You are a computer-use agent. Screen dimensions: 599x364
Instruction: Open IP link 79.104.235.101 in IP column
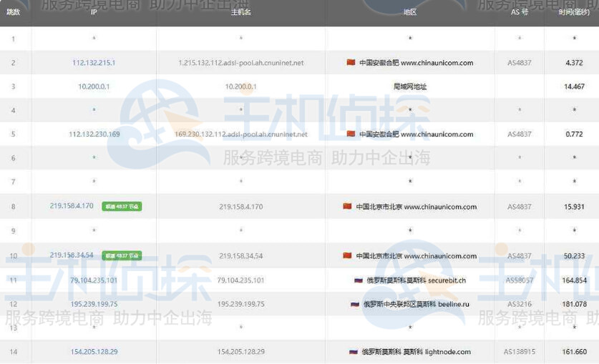click(94, 280)
